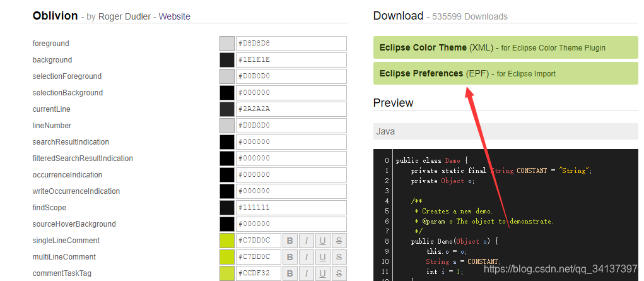
Task: Open the writeOccurrenceIndication color swatch
Action: pos(226,192)
